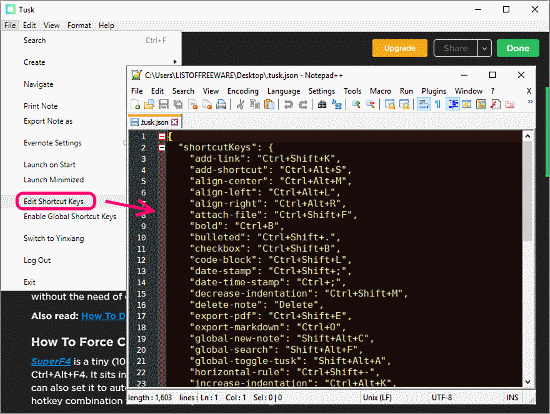Click Cut scissors icon in Notepad++
550x414 pixels.
[x=240, y=104]
